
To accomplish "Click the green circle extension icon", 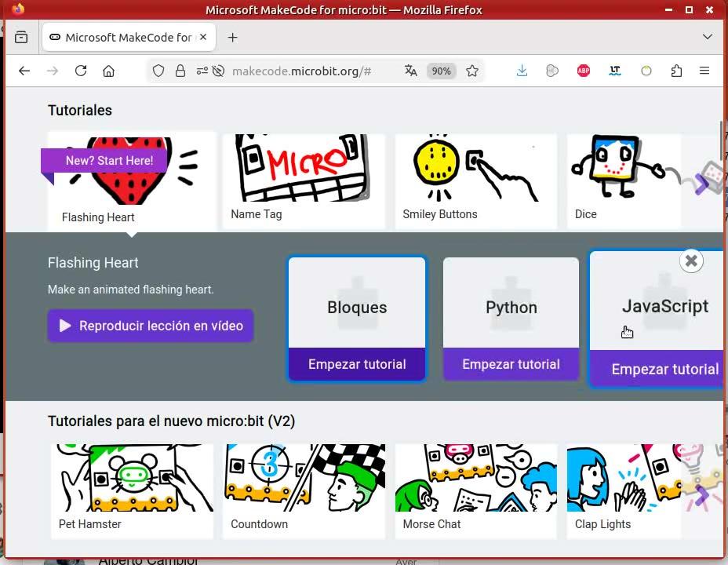I will [646, 71].
